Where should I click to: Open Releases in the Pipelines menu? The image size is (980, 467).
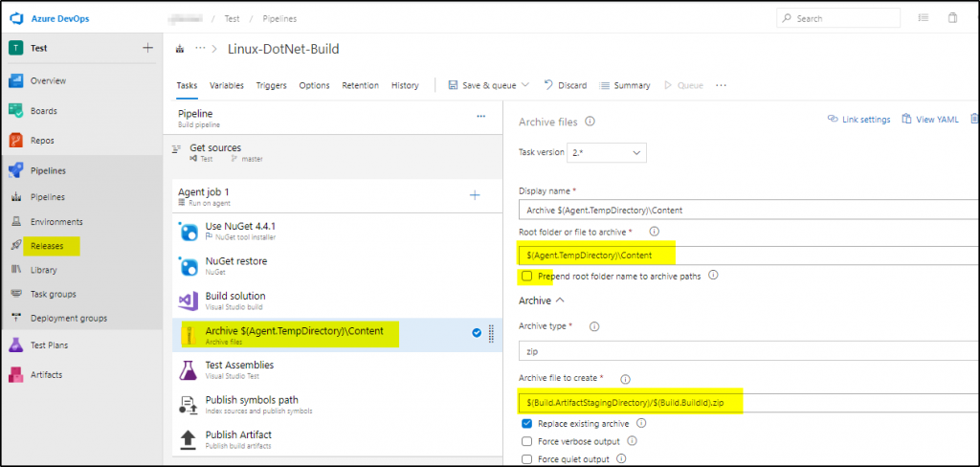(47, 246)
